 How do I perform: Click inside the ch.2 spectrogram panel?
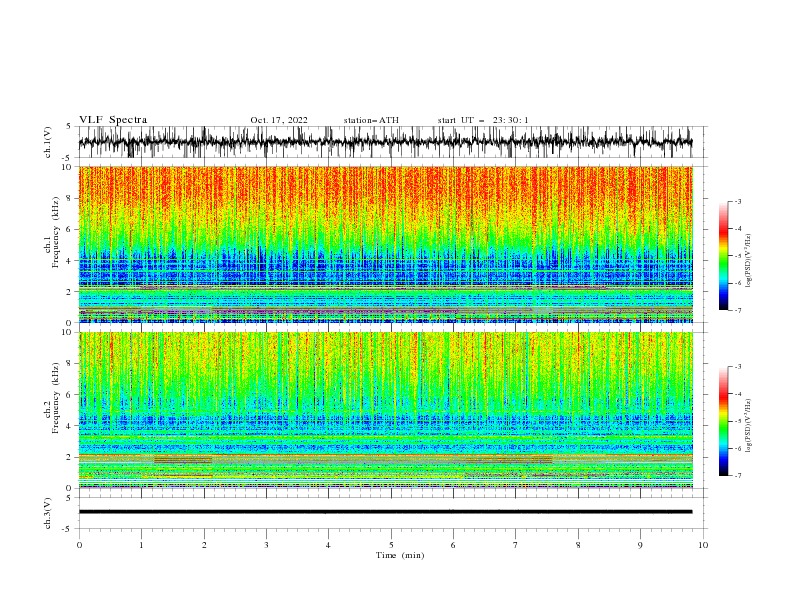pos(385,410)
